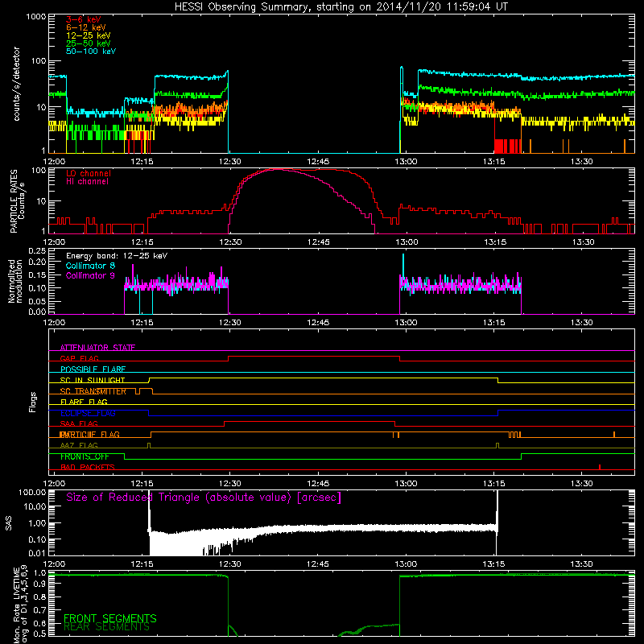
Task: Click the 'SAA FLAG' label
Action: click(79, 423)
